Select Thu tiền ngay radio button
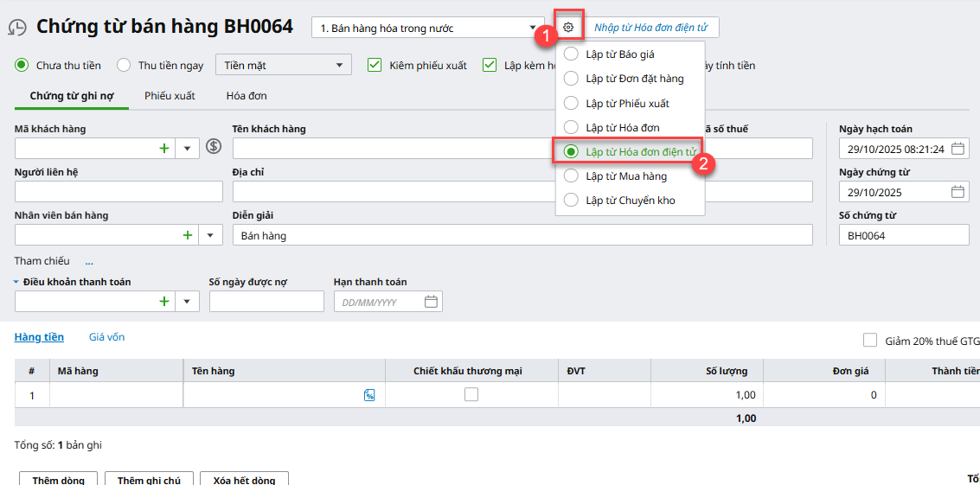 click(x=124, y=65)
